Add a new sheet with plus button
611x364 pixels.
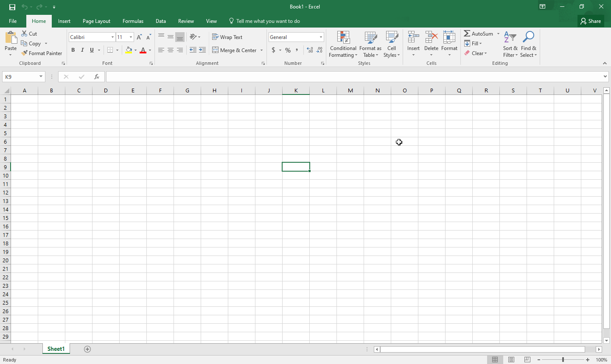(87, 349)
